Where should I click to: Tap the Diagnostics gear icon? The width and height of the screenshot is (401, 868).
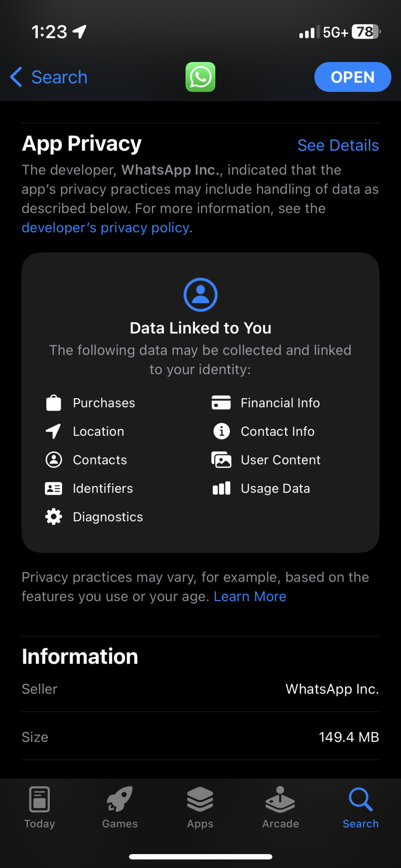[x=53, y=517]
